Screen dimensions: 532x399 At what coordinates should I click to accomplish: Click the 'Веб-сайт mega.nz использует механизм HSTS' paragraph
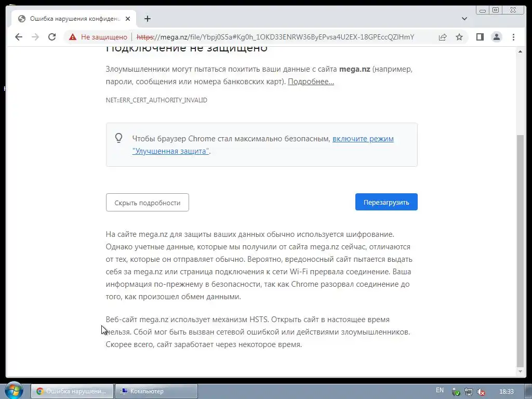tap(258, 332)
